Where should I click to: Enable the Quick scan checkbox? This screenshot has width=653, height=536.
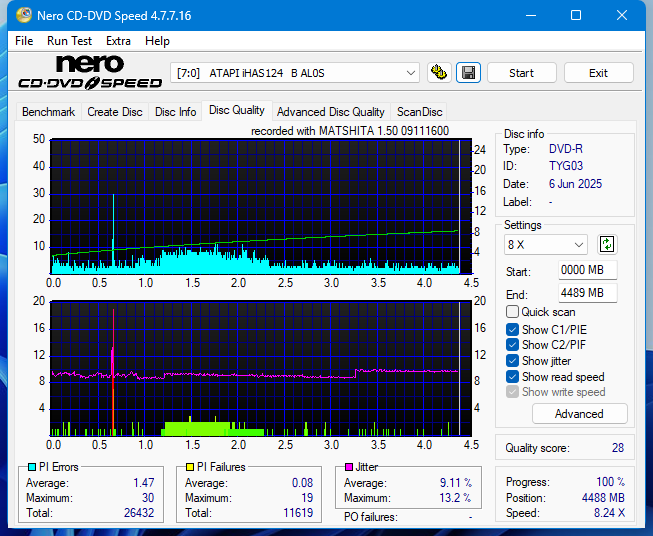pos(512,312)
